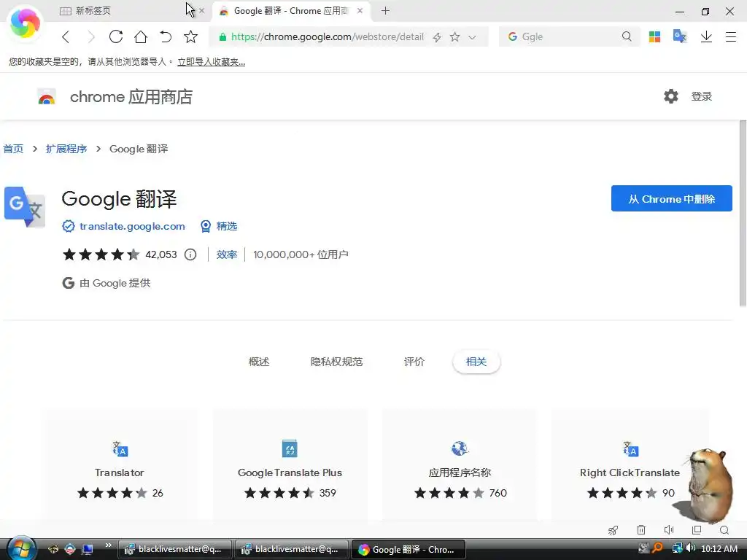
Task: Select the 概述 tab
Action: click(259, 362)
